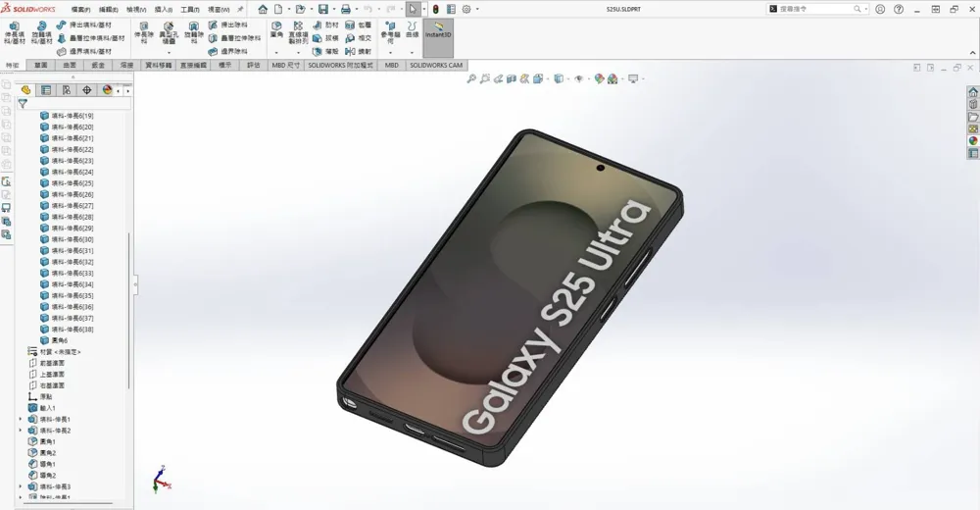Image resolution: width=980 pixels, height=510 pixels.
Task: Switch to the SOLIDWORKS CAM tab
Action: pyautogui.click(x=436, y=65)
